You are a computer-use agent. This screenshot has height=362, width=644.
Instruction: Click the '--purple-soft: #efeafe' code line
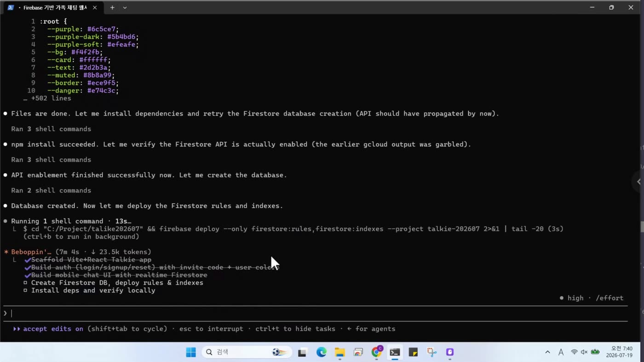93,45
